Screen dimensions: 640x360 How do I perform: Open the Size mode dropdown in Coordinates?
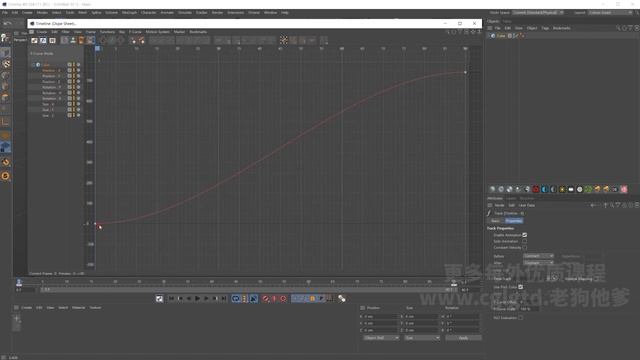tap(422, 338)
